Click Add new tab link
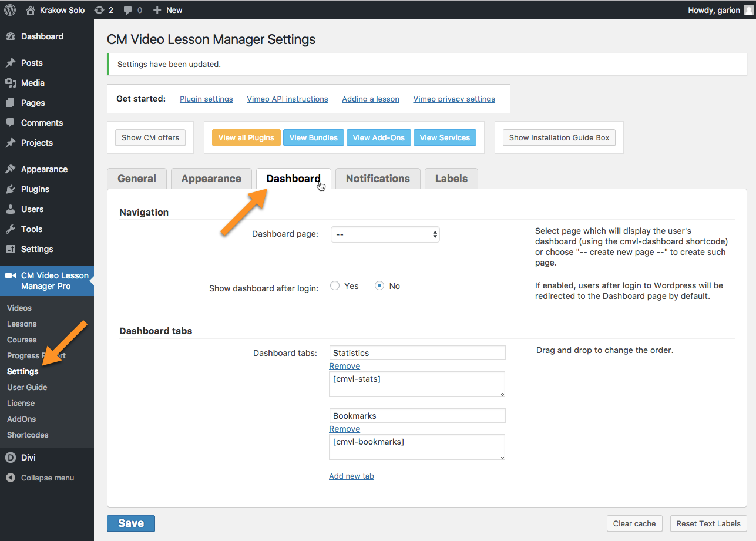 click(351, 476)
